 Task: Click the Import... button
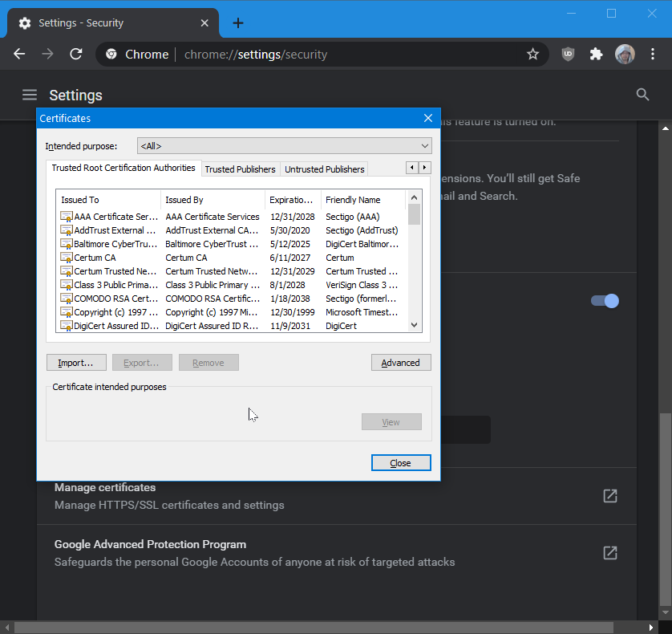(76, 363)
